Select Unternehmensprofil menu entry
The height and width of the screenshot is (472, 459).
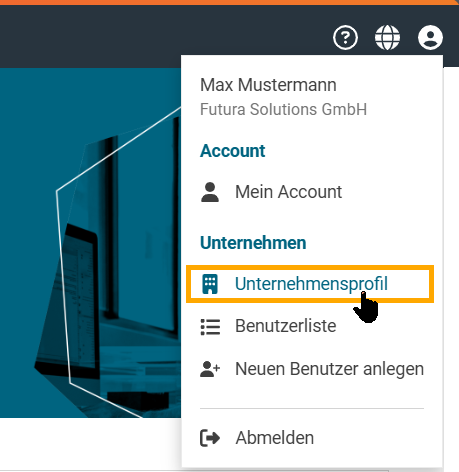coord(310,284)
